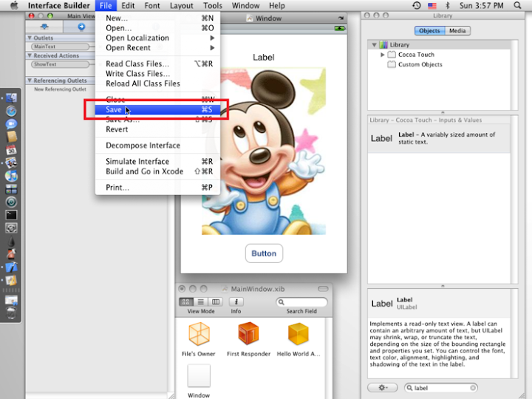Click the Library search field containing label
The image size is (532, 399).
pyautogui.click(x=440, y=387)
